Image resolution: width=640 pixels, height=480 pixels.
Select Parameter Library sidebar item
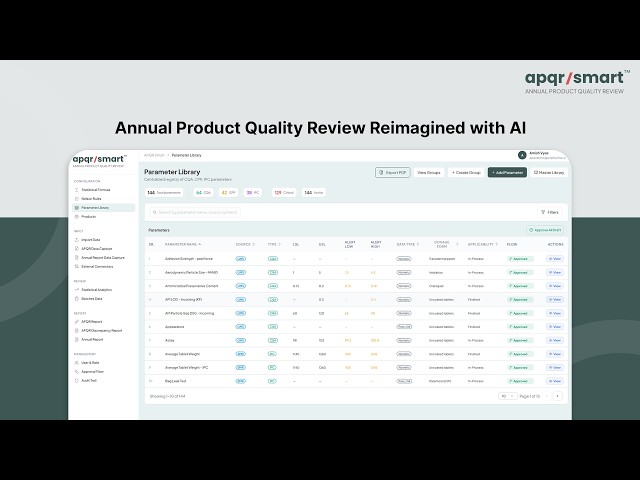pos(103,208)
